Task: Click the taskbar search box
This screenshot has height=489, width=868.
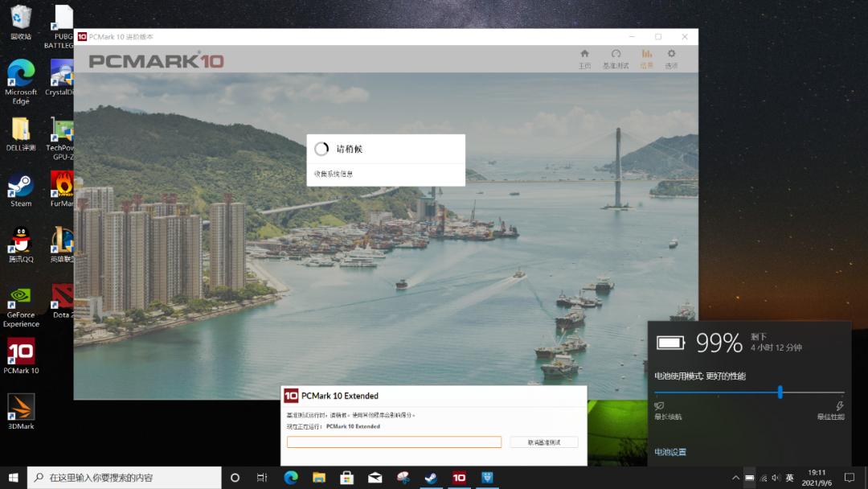Action: pyautogui.click(x=124, y=478)
